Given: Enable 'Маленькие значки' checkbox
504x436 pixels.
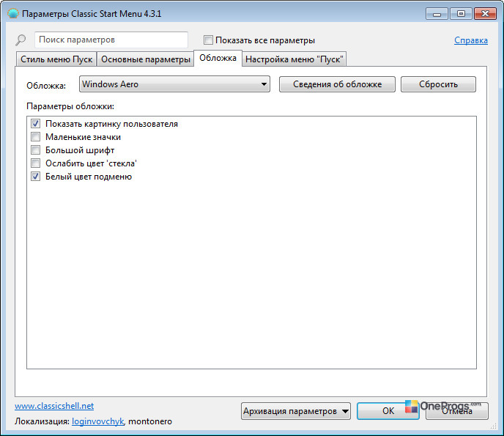Looking at the screenshot, I should tap(36, 137).
